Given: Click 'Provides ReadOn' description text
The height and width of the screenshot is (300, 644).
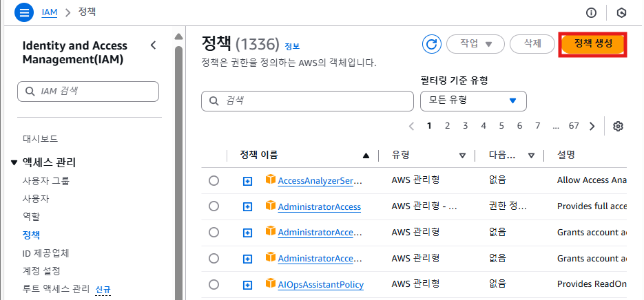Looking at the screenshot, I should (592, 284).
